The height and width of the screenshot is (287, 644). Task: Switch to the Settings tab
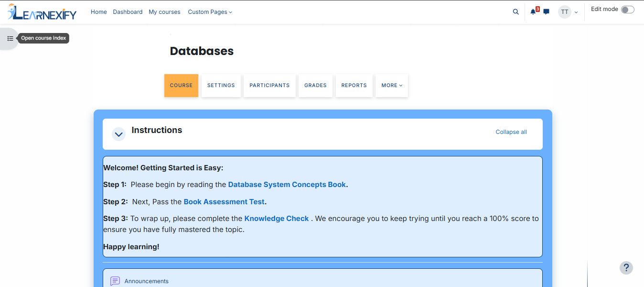(x=221, y=86)
